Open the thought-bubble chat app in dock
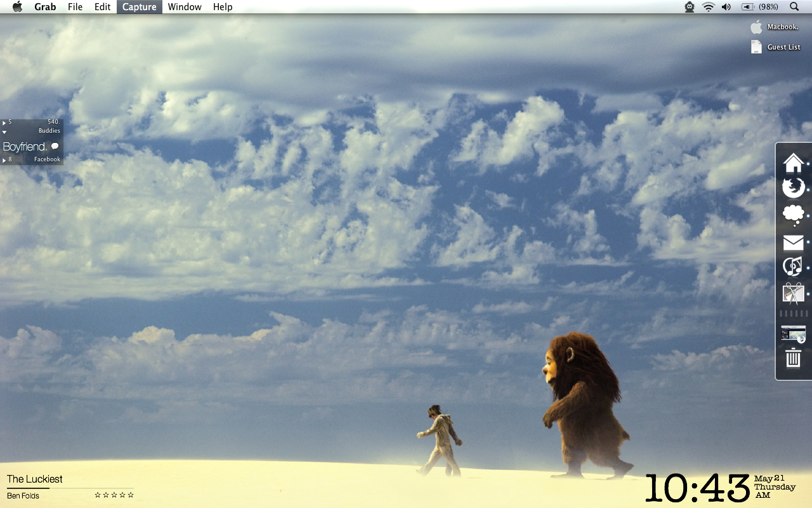 pos(793,215)
